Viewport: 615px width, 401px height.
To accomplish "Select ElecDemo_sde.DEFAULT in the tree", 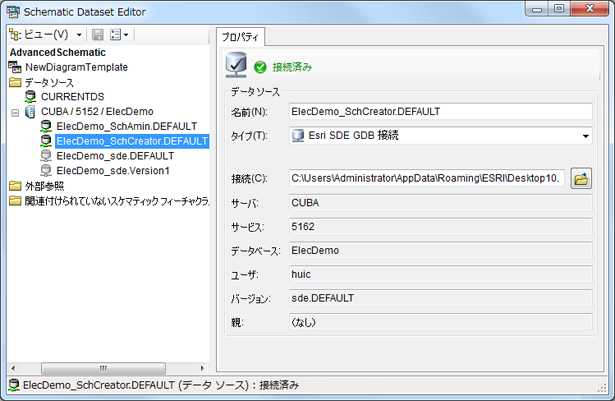I will 115,156.
